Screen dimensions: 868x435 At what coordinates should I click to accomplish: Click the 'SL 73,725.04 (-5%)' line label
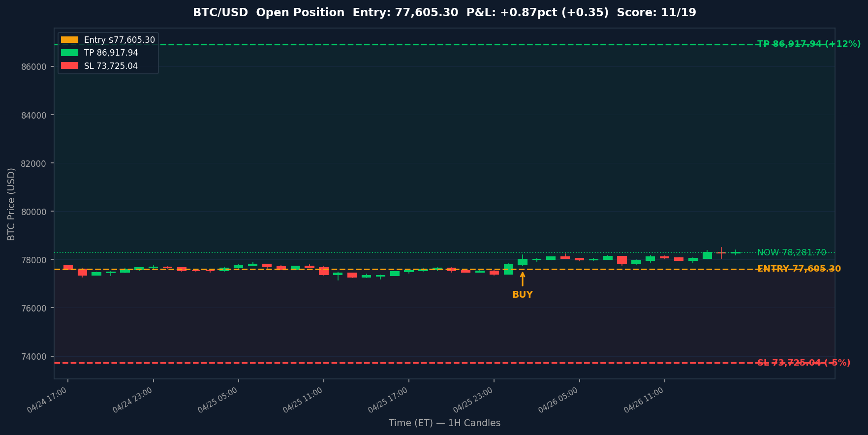[x=804, y=363]
